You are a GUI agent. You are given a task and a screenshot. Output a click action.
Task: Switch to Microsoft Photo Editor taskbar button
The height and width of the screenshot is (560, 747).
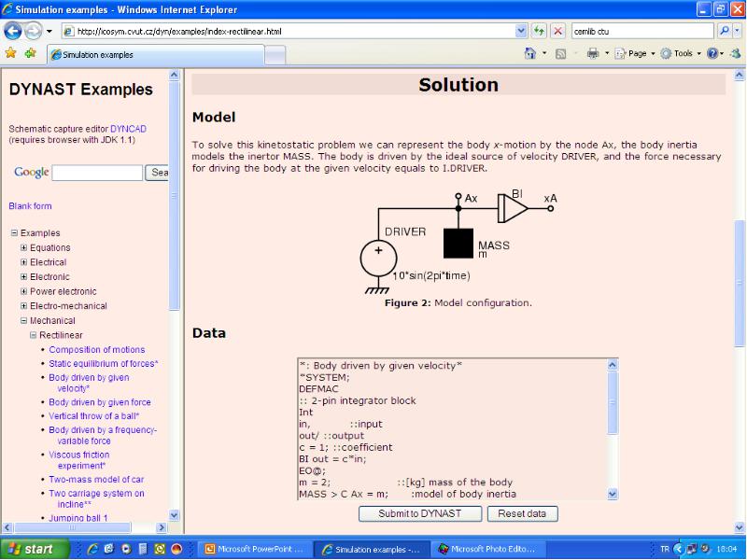(x=487, y=549)
